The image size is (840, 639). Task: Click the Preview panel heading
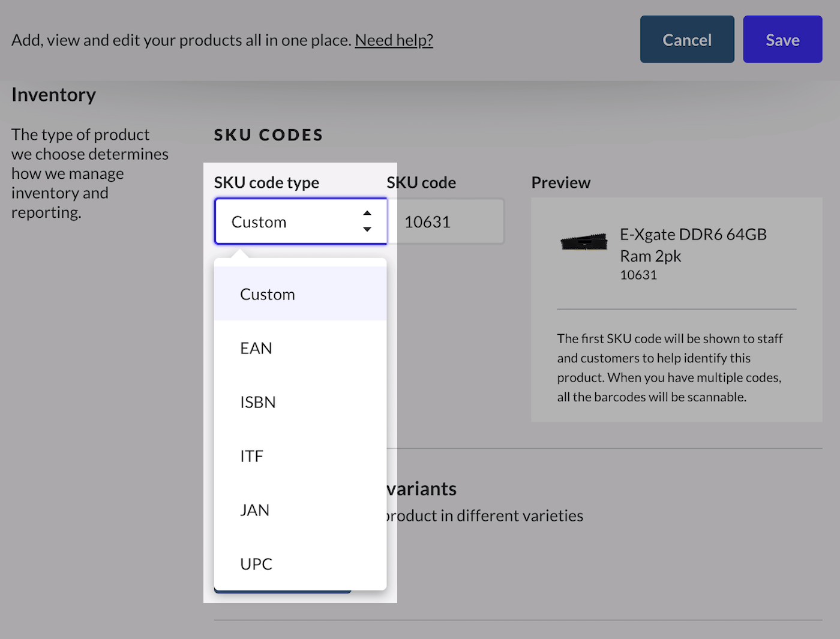coord(560,182)
